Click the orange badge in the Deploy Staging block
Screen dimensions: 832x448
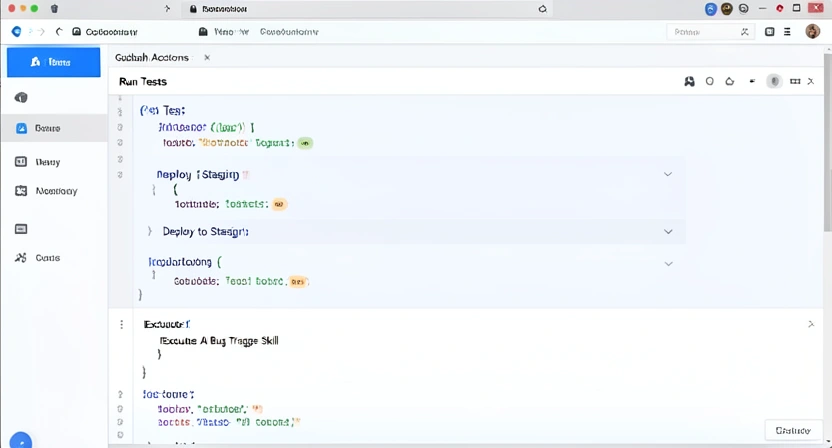tap(279, 204)
